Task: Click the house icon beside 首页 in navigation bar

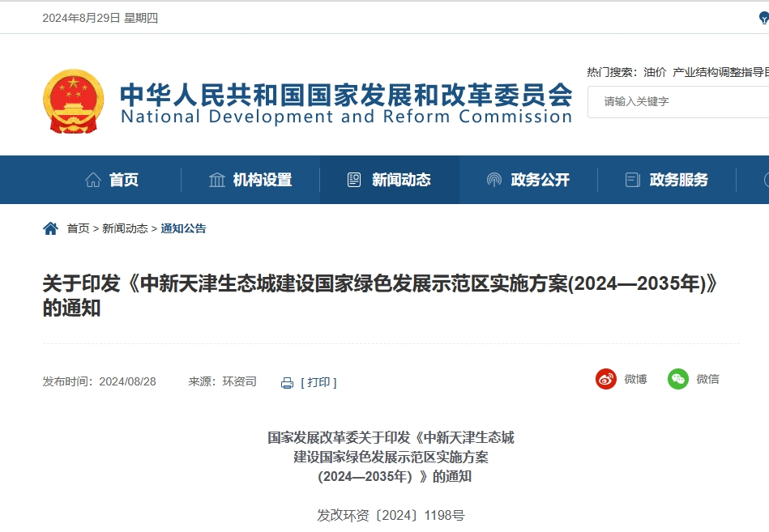Action: pos(93,180)
